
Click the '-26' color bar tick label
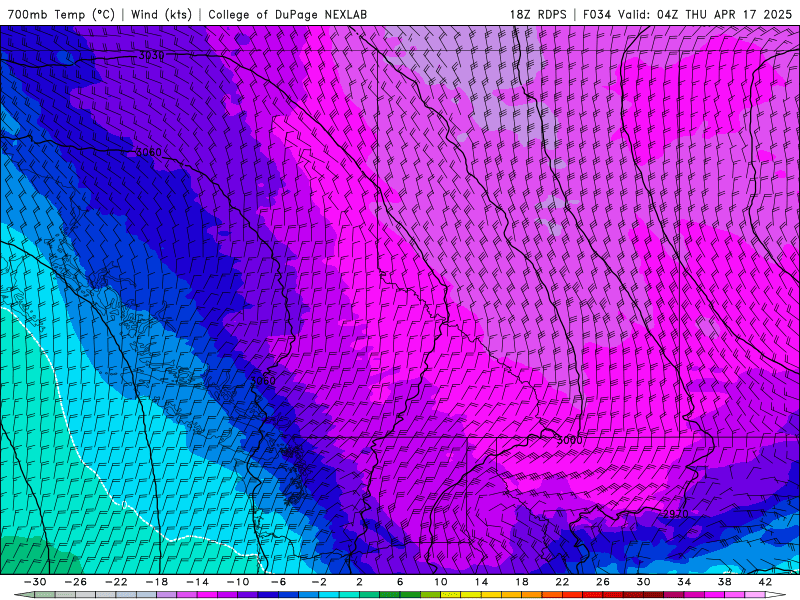pyautogui.click(x=76, y=582)
